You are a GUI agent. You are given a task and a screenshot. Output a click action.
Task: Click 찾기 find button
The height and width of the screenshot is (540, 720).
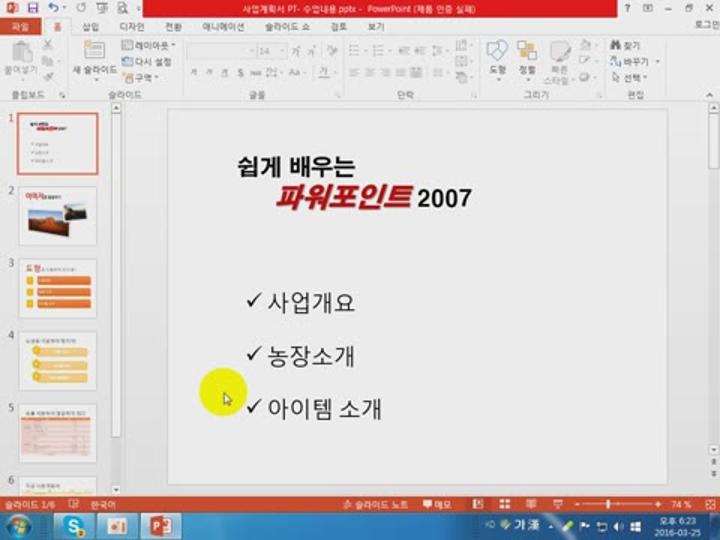click(625, 45)
